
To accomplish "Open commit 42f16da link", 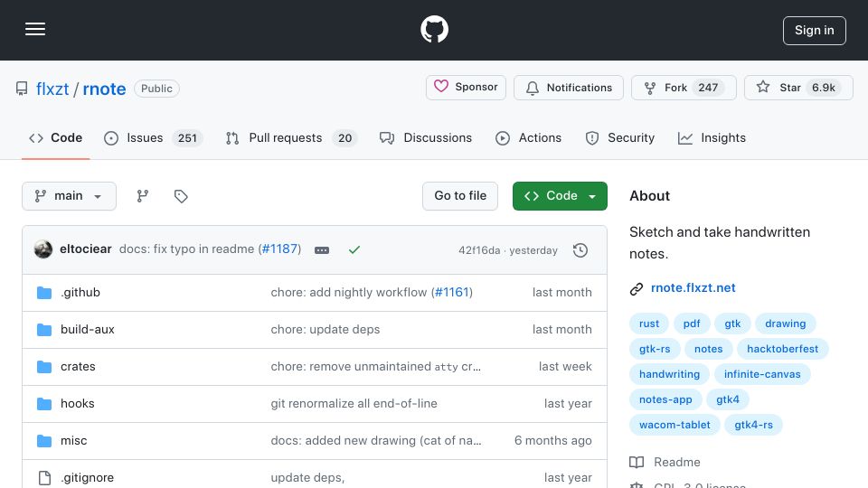I will (x=479, y=250).
